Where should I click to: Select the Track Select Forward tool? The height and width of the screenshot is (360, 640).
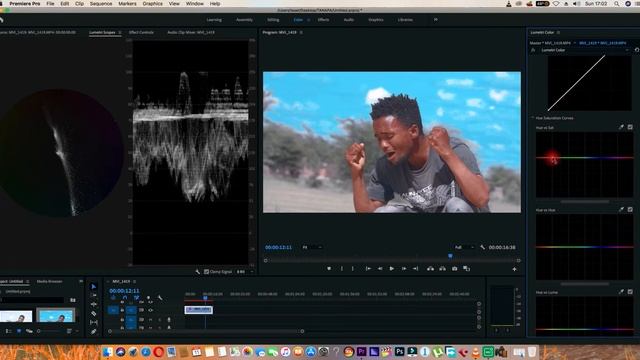93,296
